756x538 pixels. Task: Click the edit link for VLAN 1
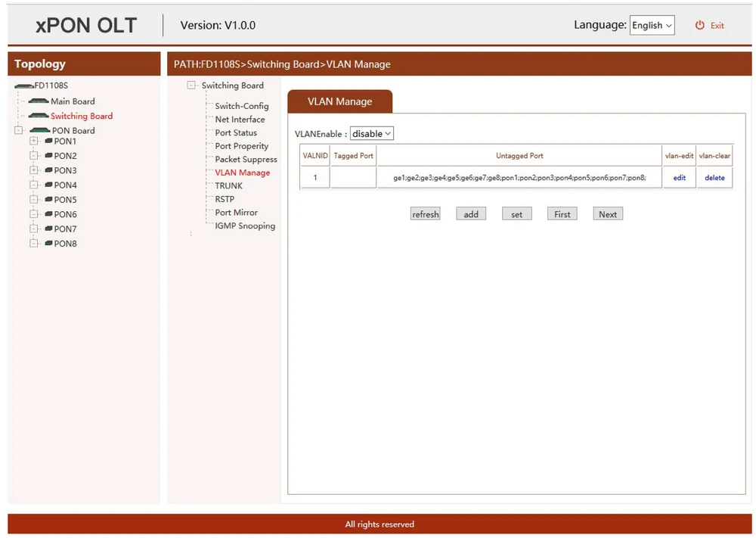pyautogui.click(x=679, y=178)
